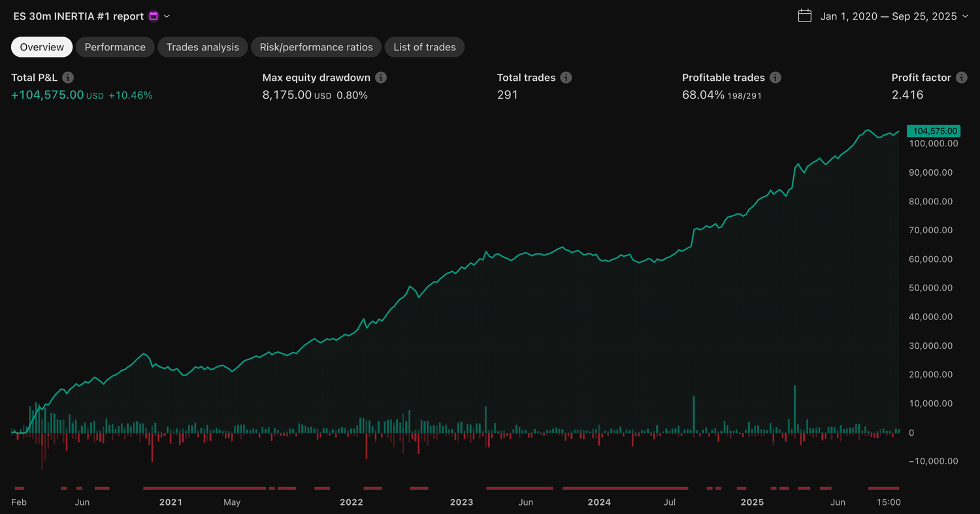
Task: Click the info icon beside Profitable trades
Action: pyautogui.click(x=776, y=78)
